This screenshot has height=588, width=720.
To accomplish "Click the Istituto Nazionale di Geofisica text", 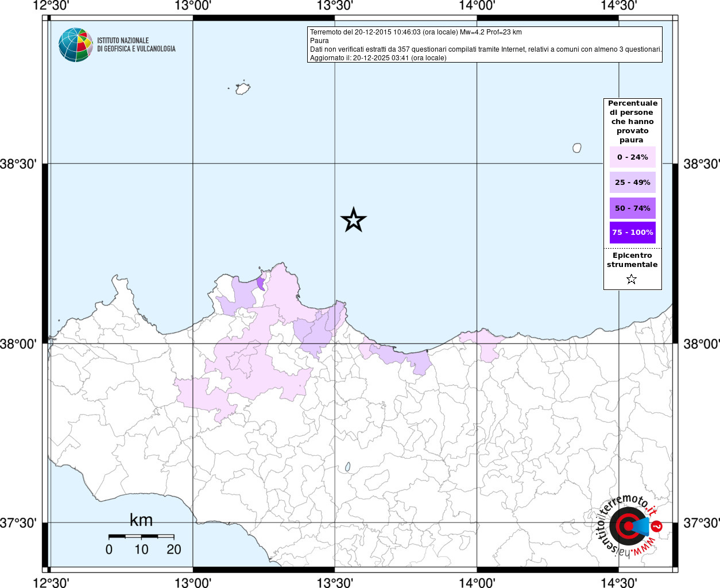I will (x=136, y=45).
